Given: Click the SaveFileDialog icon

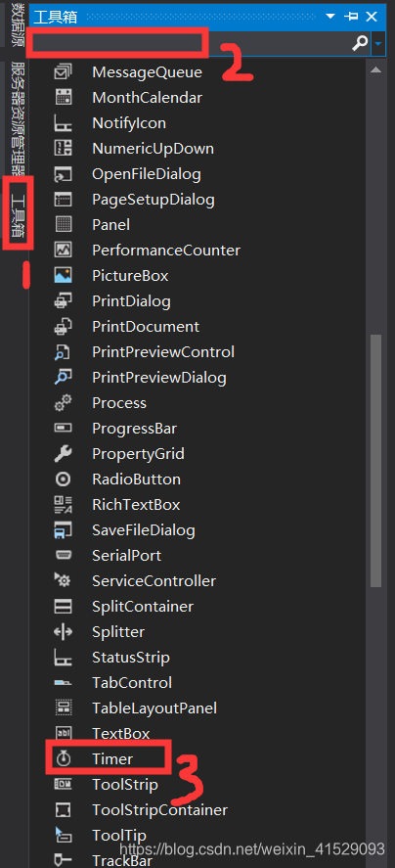Looking at the screenshot, I should click(x=64, y=530).
